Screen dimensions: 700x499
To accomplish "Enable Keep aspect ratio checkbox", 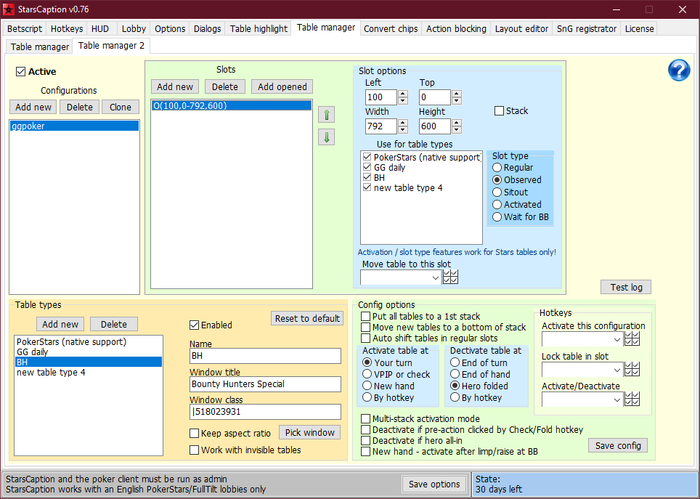I will tap(195, 433).
